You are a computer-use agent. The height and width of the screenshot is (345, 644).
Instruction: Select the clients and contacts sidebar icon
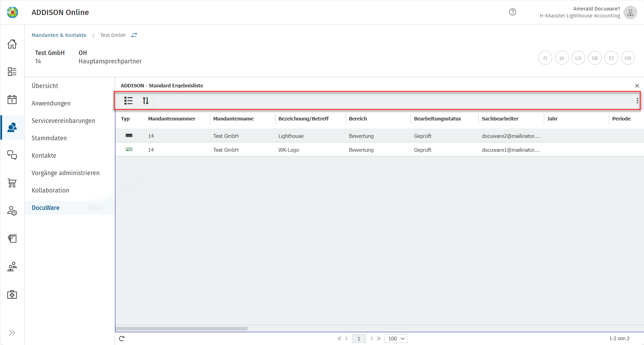[12, 127]
